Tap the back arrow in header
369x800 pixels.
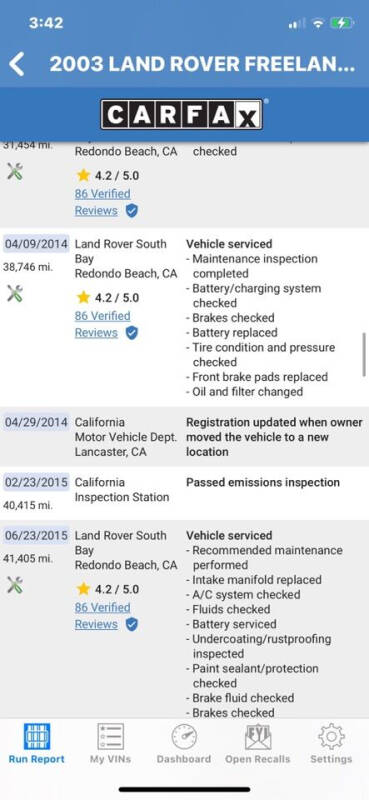click(16, 64)
